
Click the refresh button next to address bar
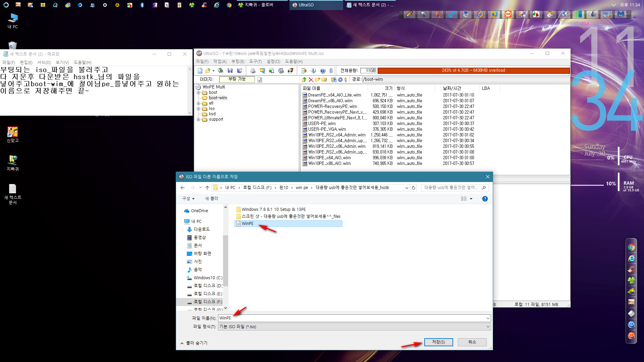coord(414,188)
